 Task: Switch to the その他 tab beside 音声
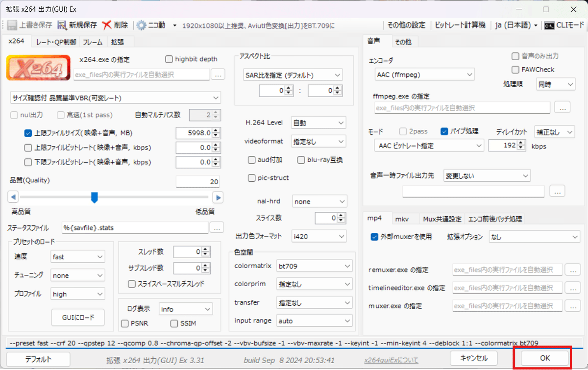click(x=403, y=42)
